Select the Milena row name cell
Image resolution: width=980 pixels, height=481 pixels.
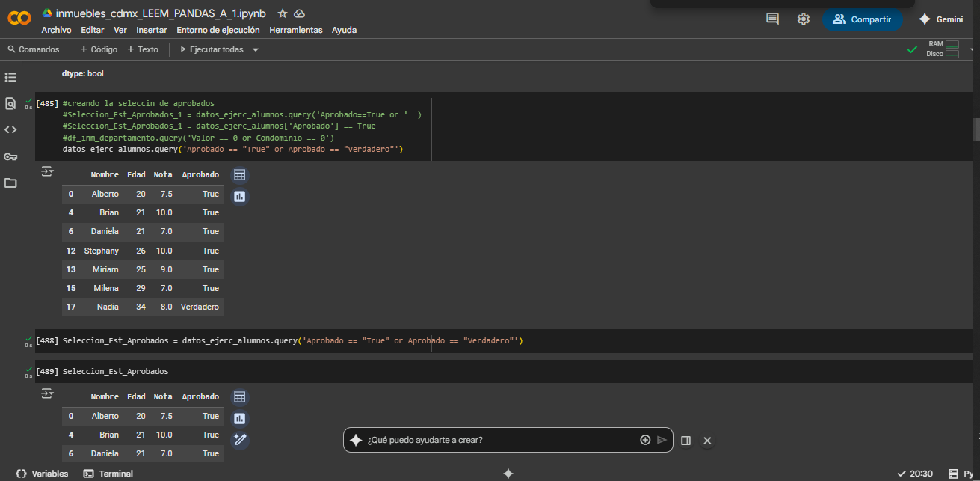106,288
